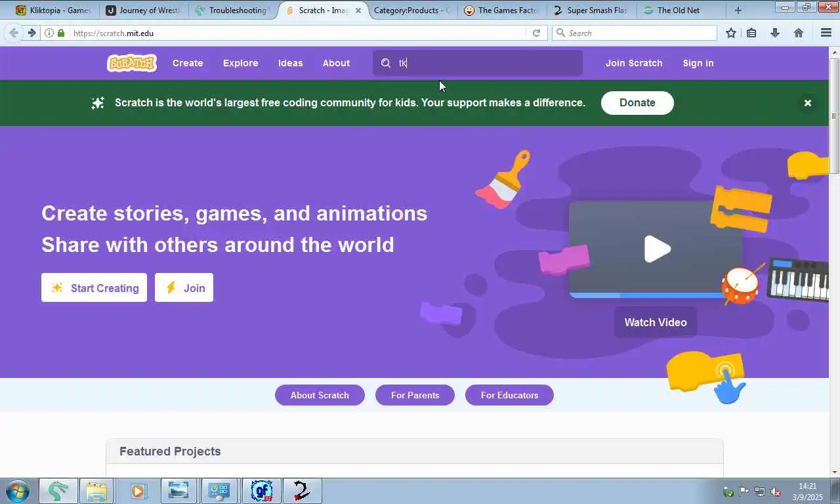Click the picture viewer taskbar icon
This screenshot has height=504, width=840.
click(178, 491)
